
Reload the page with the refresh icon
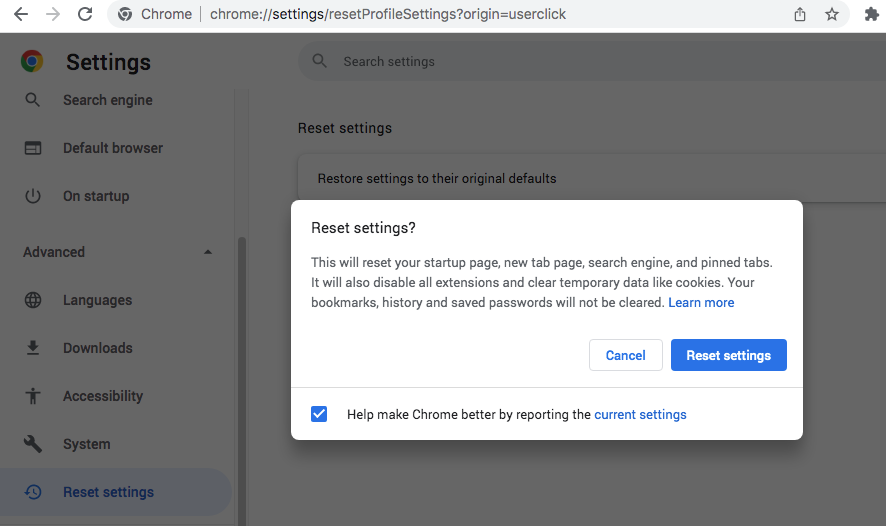(85, 14)
